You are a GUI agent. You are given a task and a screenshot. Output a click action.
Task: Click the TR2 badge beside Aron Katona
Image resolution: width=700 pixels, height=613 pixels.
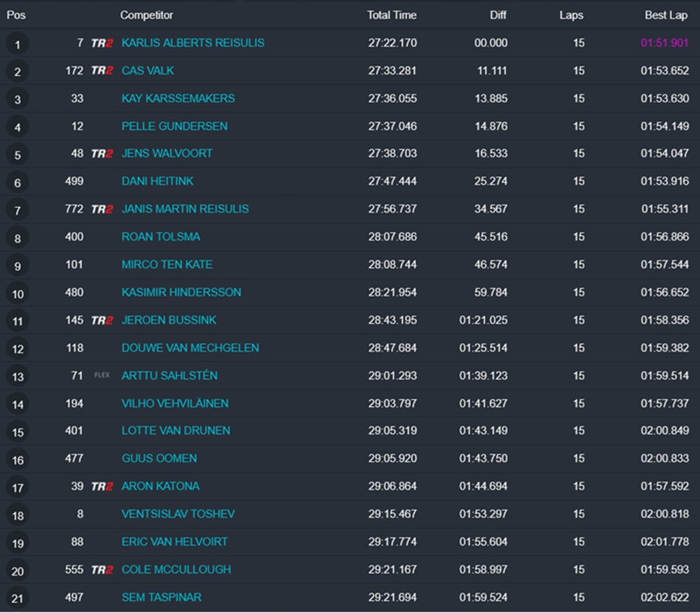pyautogui.click(x=101, y=486)
